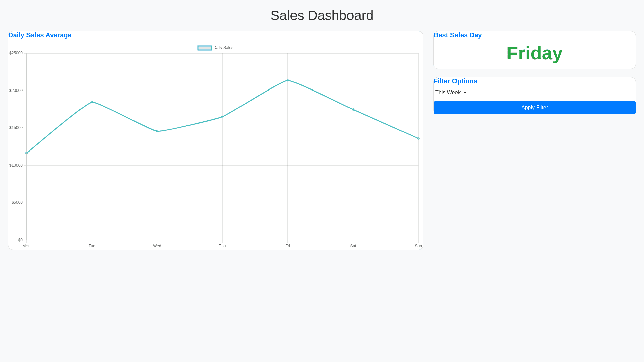
Task: Click the Saturday data point
Action: (x=353, y=110)
